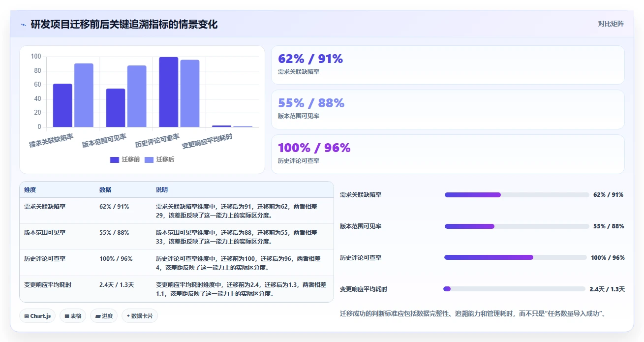Click the 变更响应平均耗时 progress bar
This screenshot has height=342, width=644.
[514, 289]
